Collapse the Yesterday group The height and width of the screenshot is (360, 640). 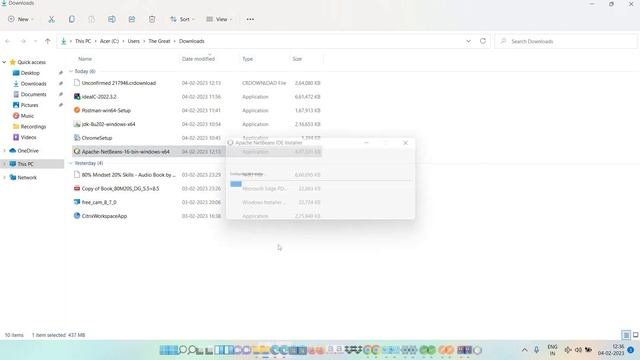click(x=71, y=163)
